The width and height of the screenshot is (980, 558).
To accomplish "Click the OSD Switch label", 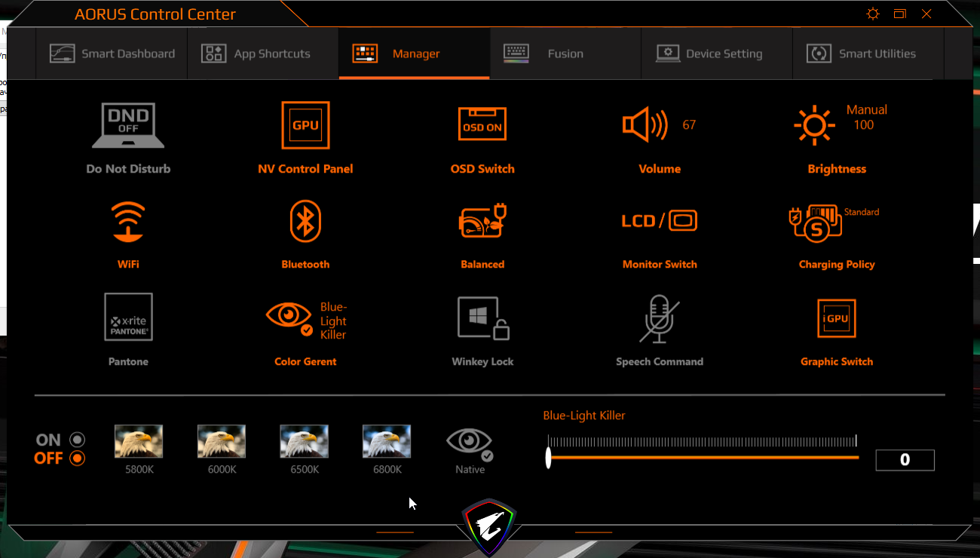I will (x=482, y=169).
